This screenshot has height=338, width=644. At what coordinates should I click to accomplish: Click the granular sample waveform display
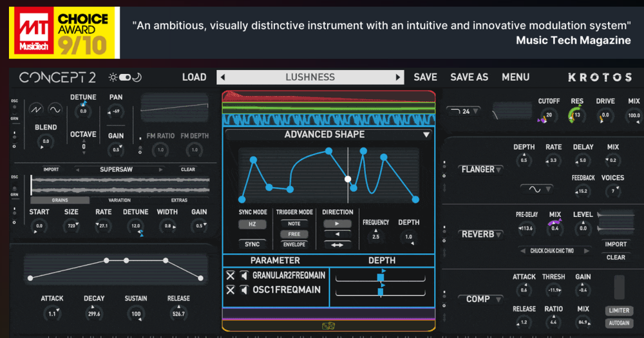(x=121, y=184)
